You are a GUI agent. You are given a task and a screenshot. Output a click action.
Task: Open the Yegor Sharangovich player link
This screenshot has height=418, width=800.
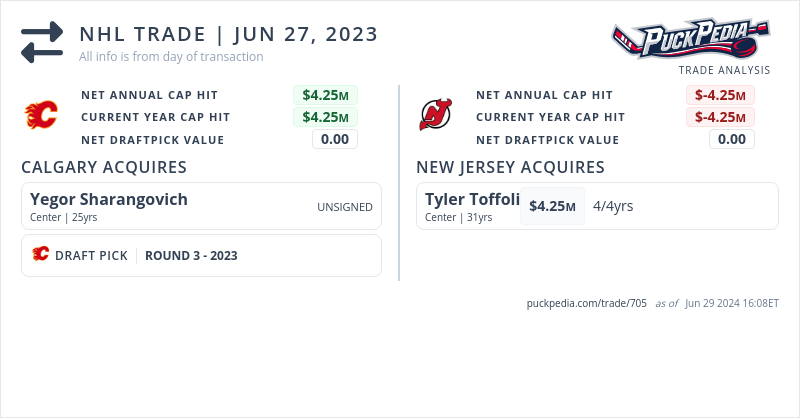pyautogui.click(x=109, y=199)
